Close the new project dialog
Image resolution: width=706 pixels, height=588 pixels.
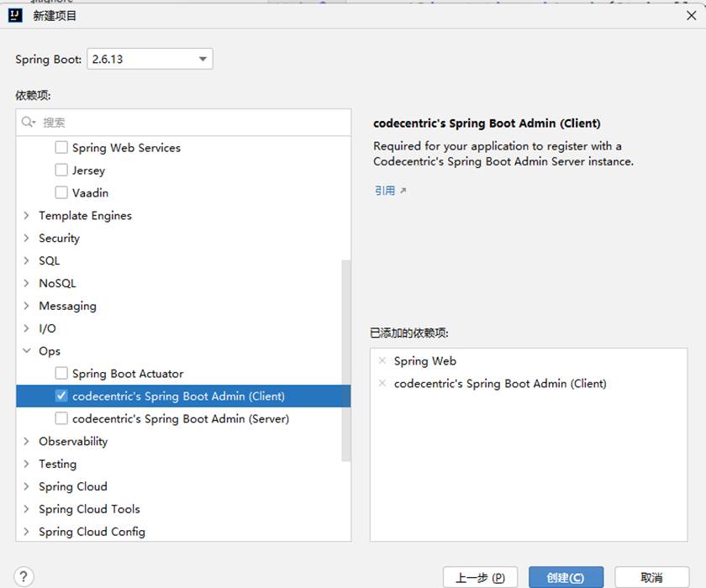(691, 16)
